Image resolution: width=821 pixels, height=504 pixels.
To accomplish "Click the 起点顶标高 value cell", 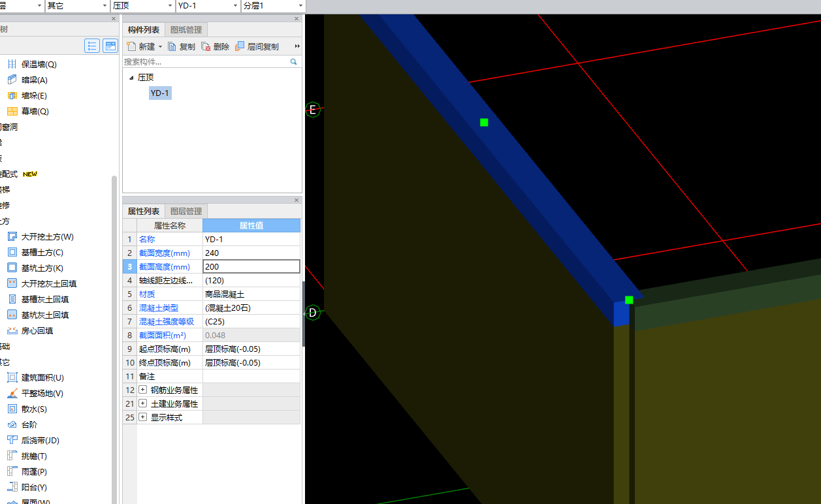I will click(251, 349).
